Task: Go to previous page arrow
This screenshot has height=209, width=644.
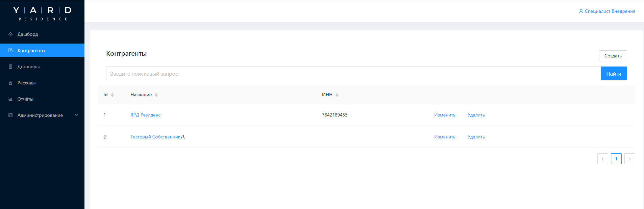Action: pyautogui.click(x=602, y=159)
